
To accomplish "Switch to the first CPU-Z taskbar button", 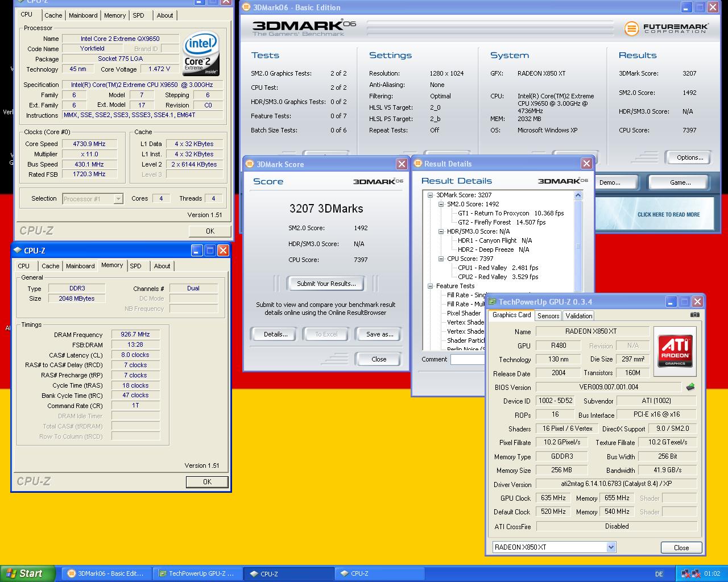I will point(288,573).
